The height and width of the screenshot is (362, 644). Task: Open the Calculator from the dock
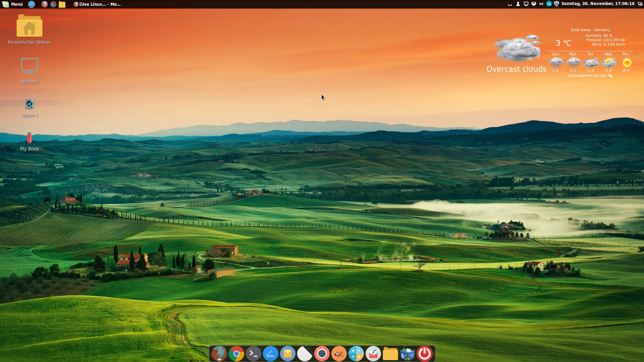(x=356, y=354)
